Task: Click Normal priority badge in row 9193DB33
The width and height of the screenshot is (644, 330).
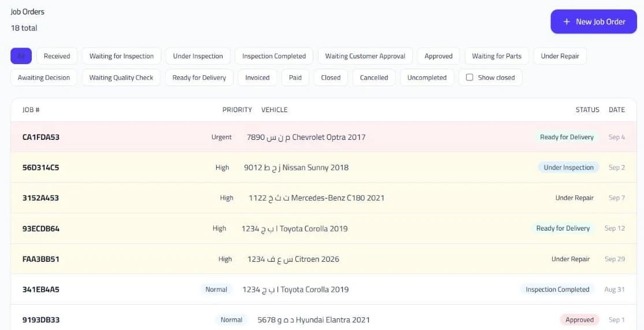Action: pyautogui.click(x=231, y=320)
